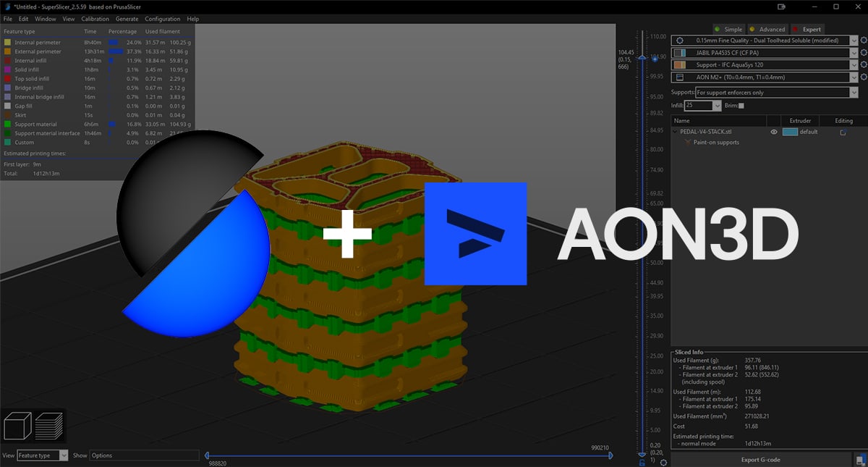Click the Support IFC AquaSys filament color swatch
Image resolution: width=868 pixels, height=467 pixels.
(x=679, y=64)
